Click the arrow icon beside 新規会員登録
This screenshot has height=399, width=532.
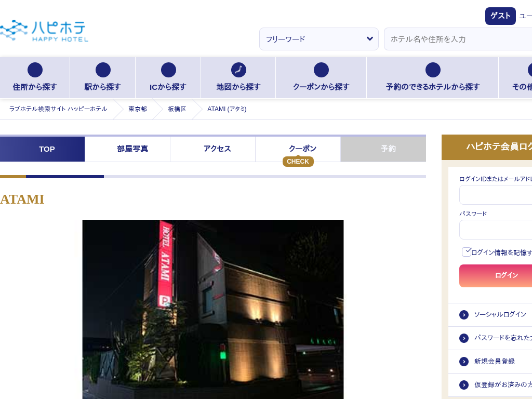click(464, 362)
